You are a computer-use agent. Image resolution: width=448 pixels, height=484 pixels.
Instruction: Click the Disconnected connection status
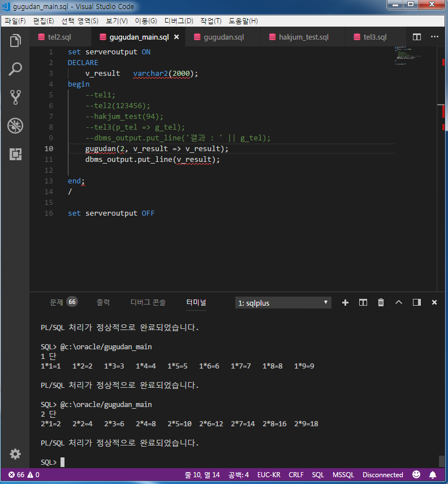382,475
